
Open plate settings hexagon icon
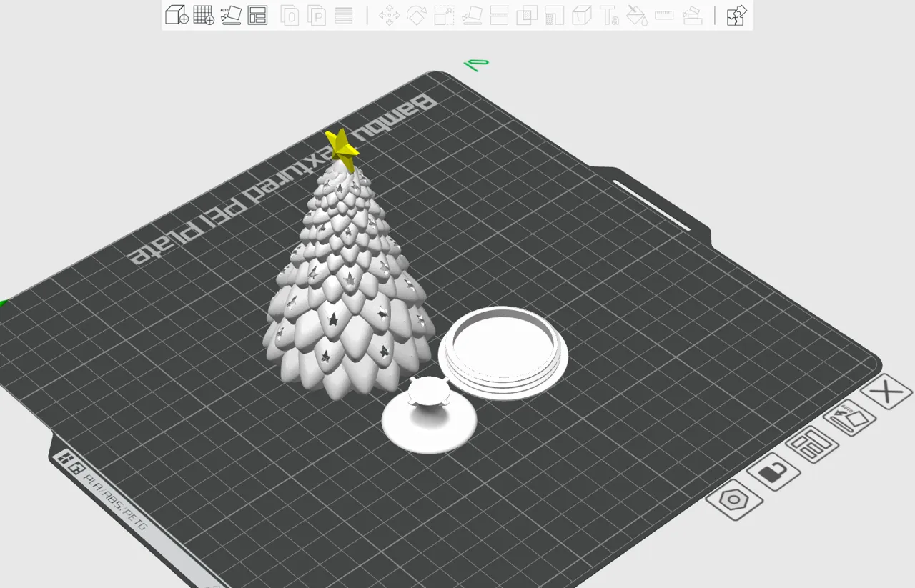tap(734, 499)
